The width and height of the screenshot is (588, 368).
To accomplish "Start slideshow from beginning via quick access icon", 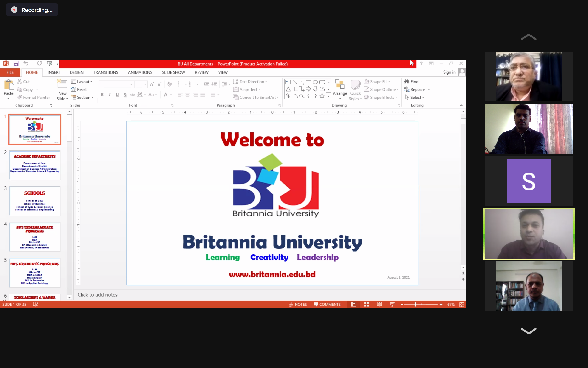I will pyautogui.click(x=49, y=63).
